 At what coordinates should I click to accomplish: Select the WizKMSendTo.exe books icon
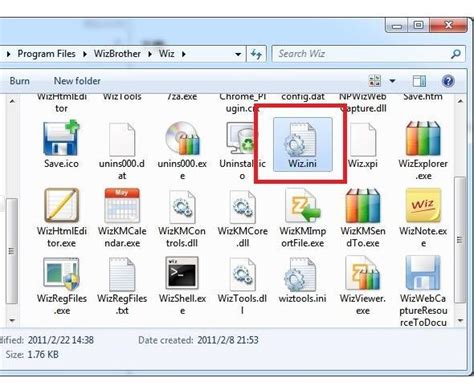pos(363,205)
